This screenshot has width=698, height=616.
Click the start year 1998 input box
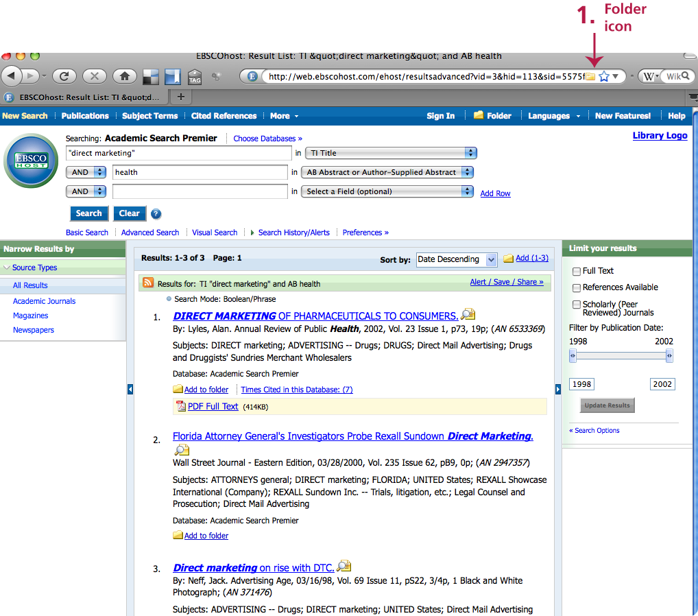point(582,384)
